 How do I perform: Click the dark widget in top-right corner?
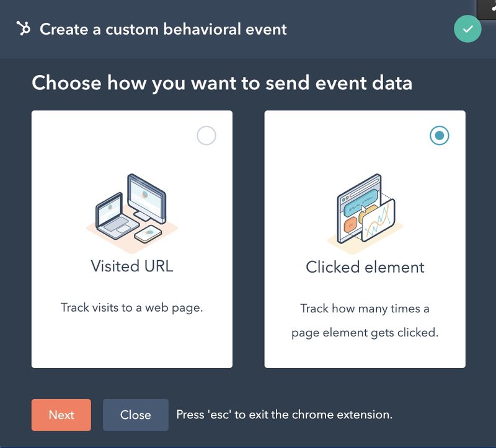click(486, 7)
